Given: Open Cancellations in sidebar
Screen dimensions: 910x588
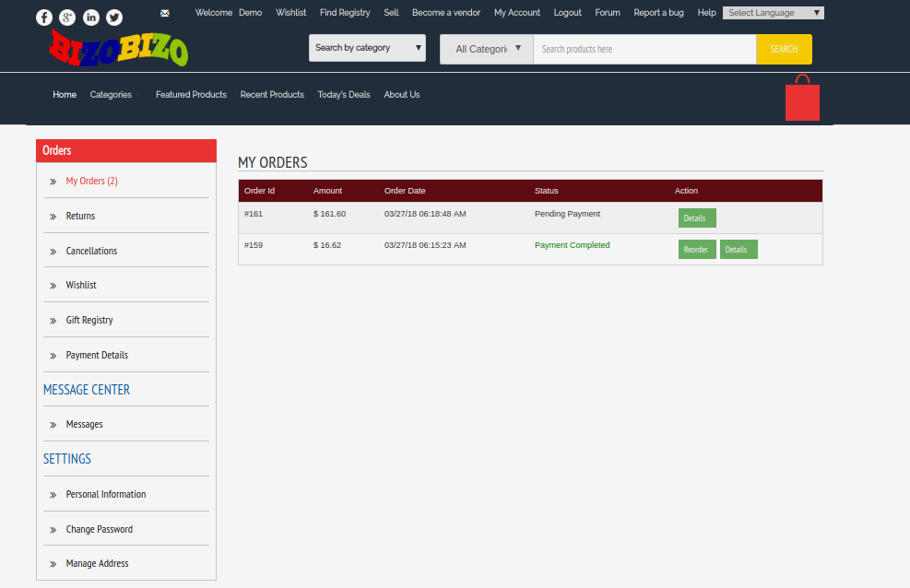Looking at the screenshot, I should tap(91, 251).
